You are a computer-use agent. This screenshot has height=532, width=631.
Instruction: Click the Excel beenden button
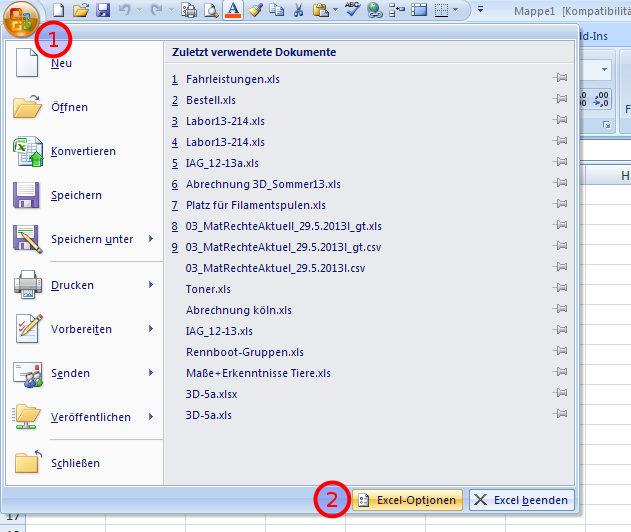522,500
